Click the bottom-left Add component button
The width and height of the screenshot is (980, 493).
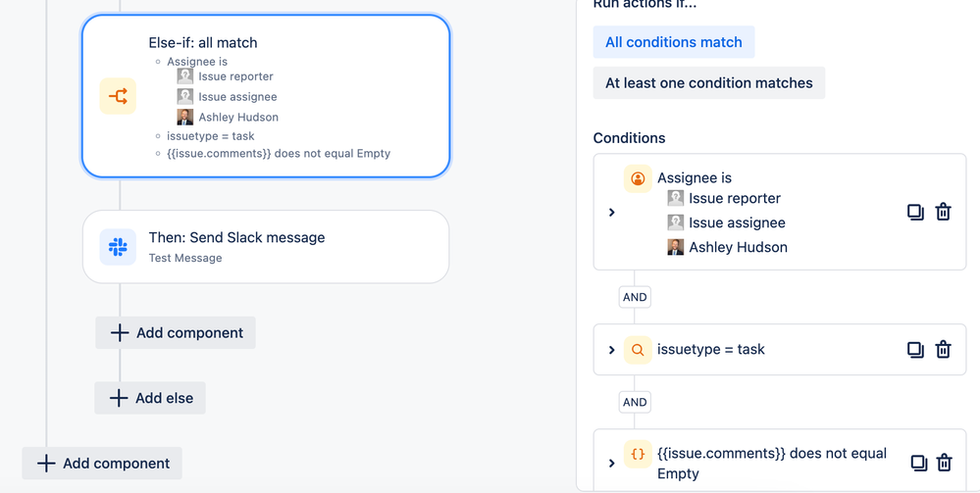102,464
